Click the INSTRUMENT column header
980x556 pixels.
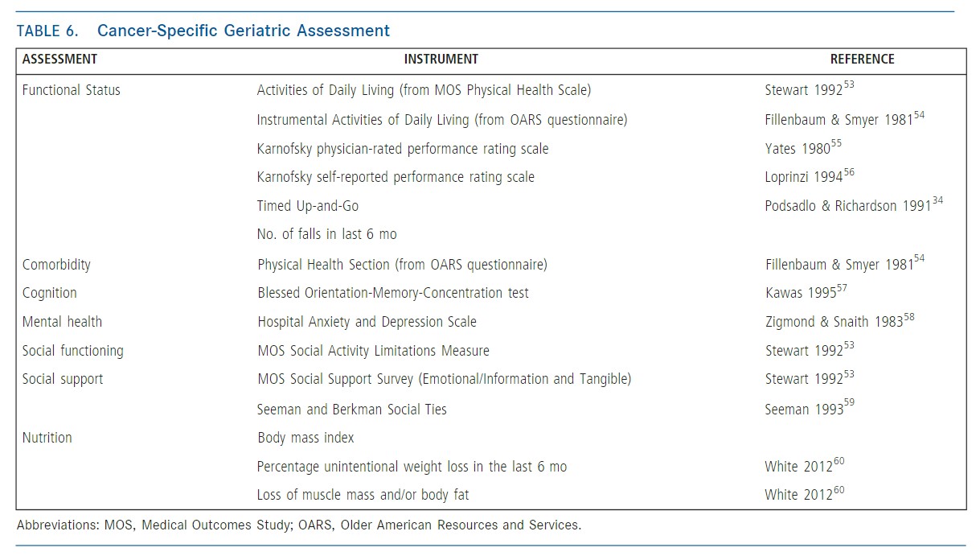coord(441,59)
